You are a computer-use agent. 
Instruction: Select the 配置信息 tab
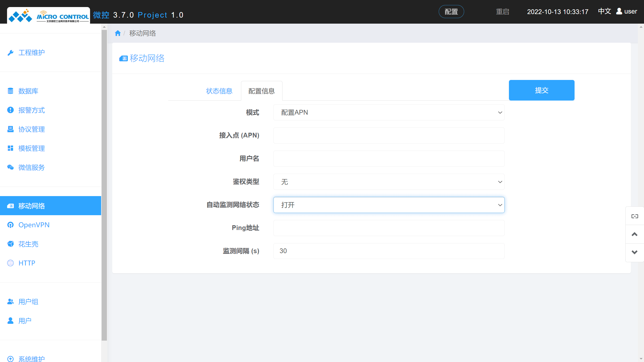click(262, 91)
